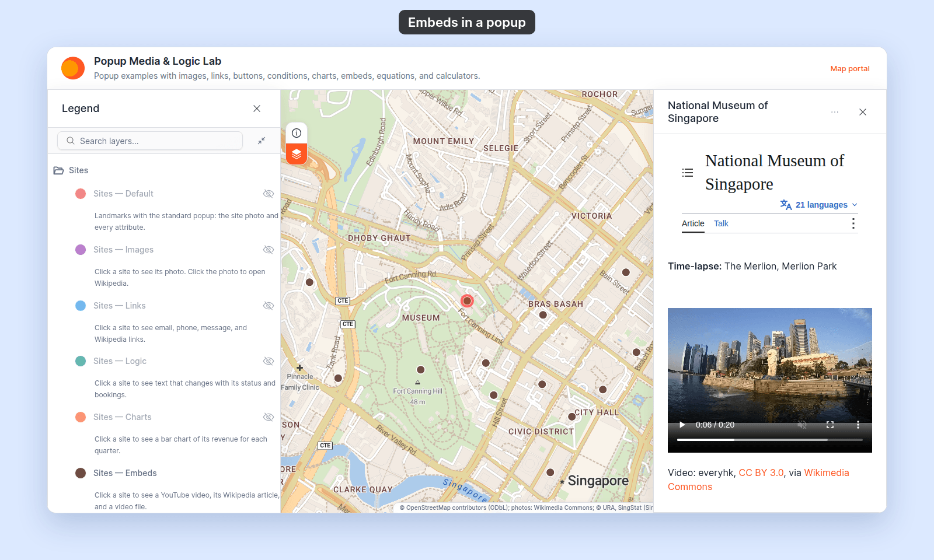The height and width of the screenshot is (560, 934).
Task: Switch to the Talk tab
Action: (721, 223)
